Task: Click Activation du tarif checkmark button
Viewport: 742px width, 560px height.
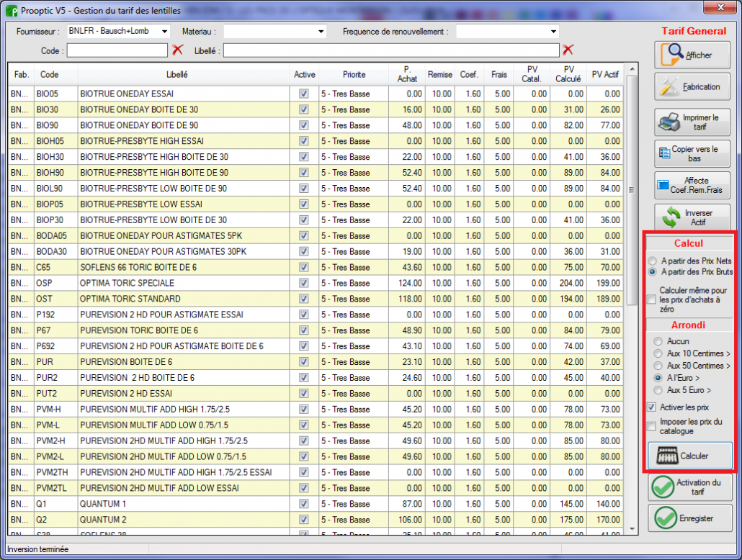Action: point(690,487)
